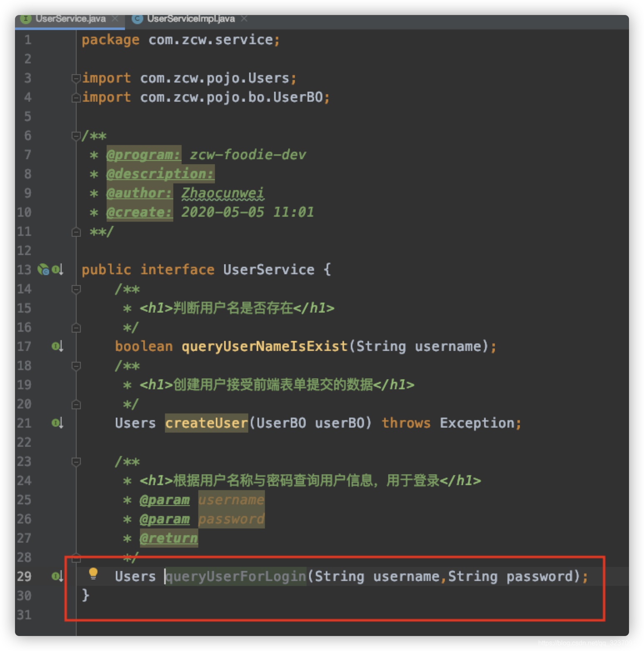Click the queryUserNameIsExist method name

click(x=265, y=346)
